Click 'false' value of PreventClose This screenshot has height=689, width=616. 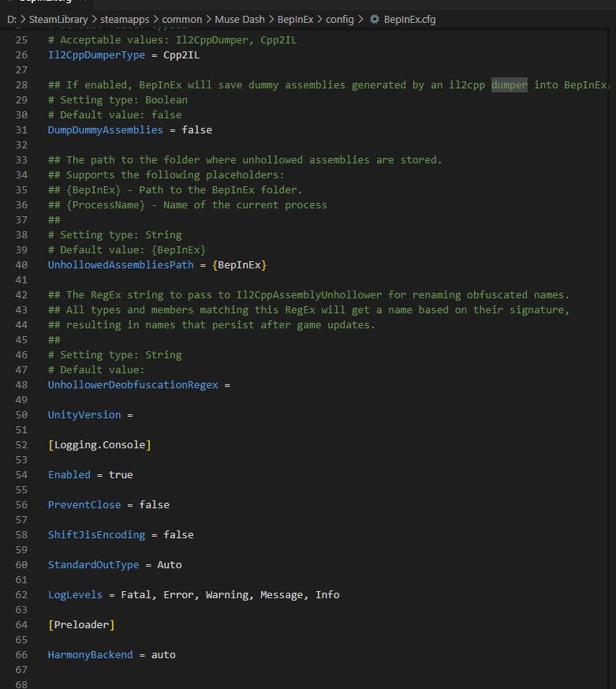pyautogui.click(x=154, y=504)
